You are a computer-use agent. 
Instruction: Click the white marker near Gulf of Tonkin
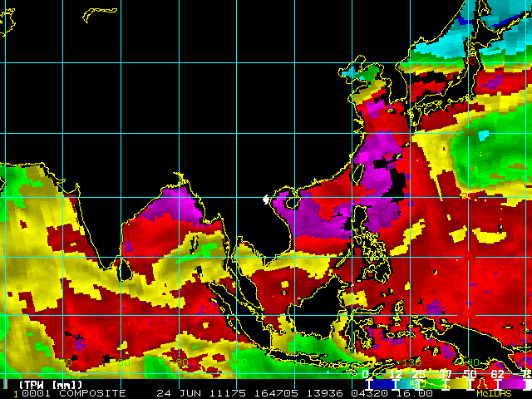tap(266, 199)
